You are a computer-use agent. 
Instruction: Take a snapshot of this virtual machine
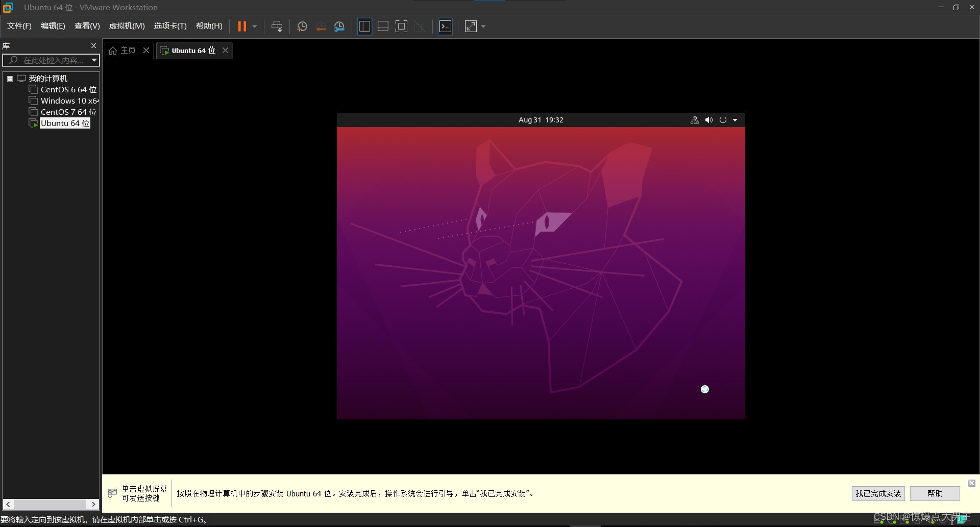click(302, 27)
